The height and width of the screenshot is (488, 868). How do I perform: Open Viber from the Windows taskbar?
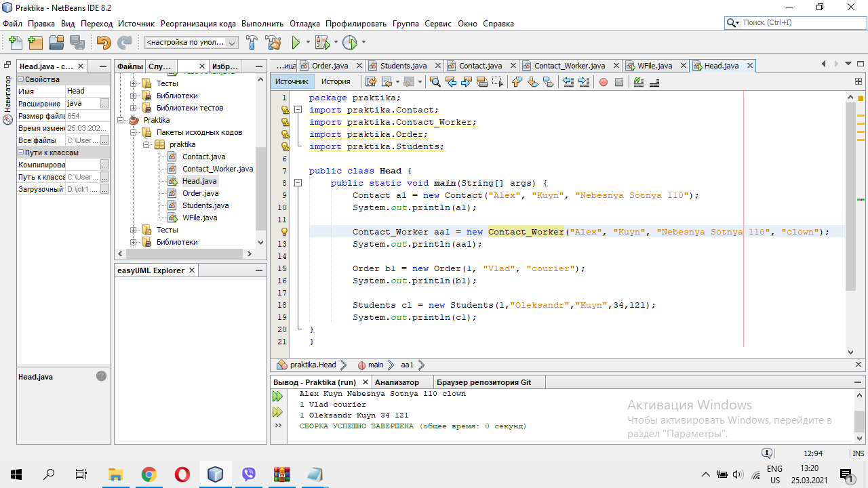[249, 474]
